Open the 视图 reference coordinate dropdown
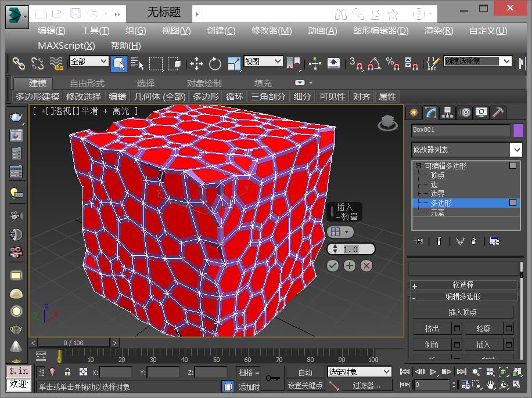This screenshot has height=398, width=532. [x=263, y=61]
